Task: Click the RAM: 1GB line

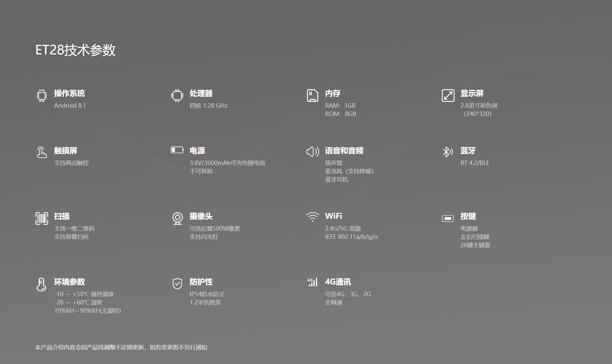Action: [x=340, y=105]
